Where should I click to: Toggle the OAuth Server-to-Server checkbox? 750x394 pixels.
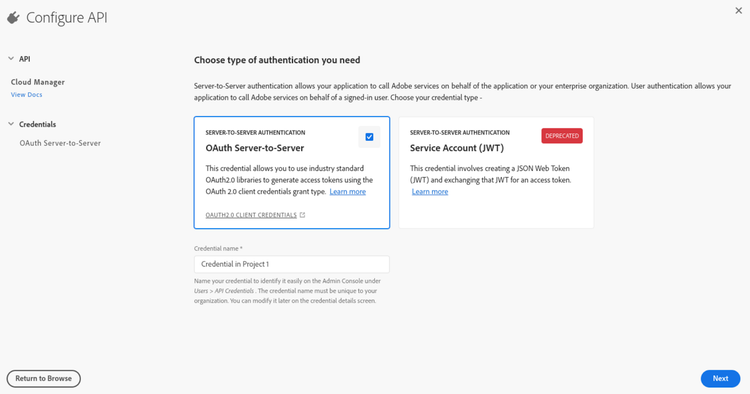(369, 137)
